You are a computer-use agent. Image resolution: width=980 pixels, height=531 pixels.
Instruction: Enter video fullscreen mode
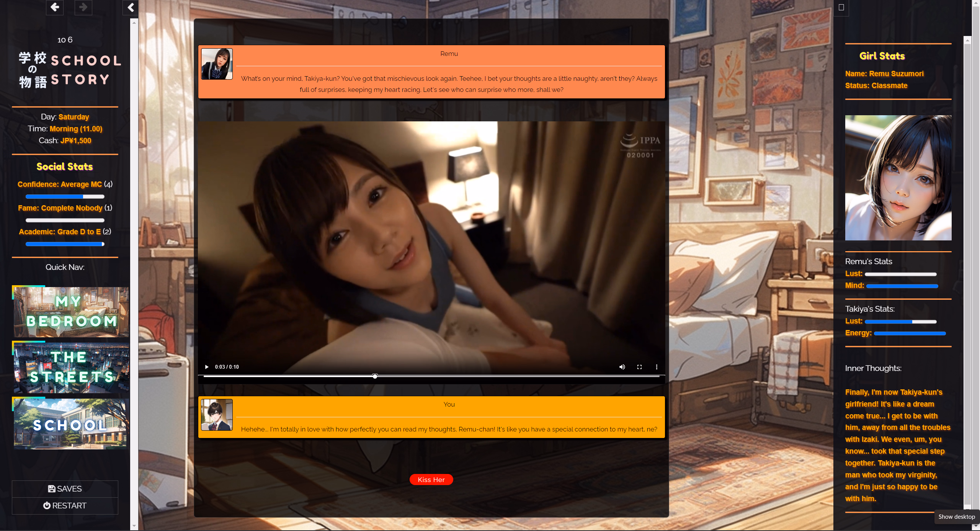[639, 367]
